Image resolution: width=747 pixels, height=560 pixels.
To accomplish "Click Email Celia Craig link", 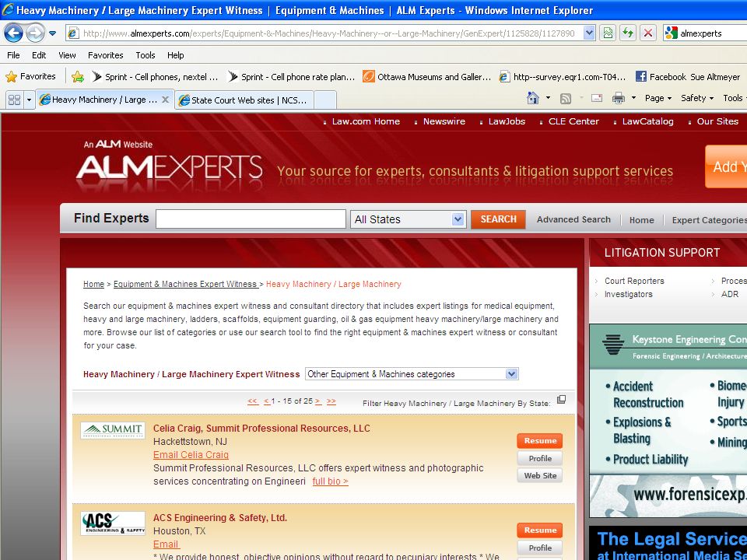I will tap(191, 455).
